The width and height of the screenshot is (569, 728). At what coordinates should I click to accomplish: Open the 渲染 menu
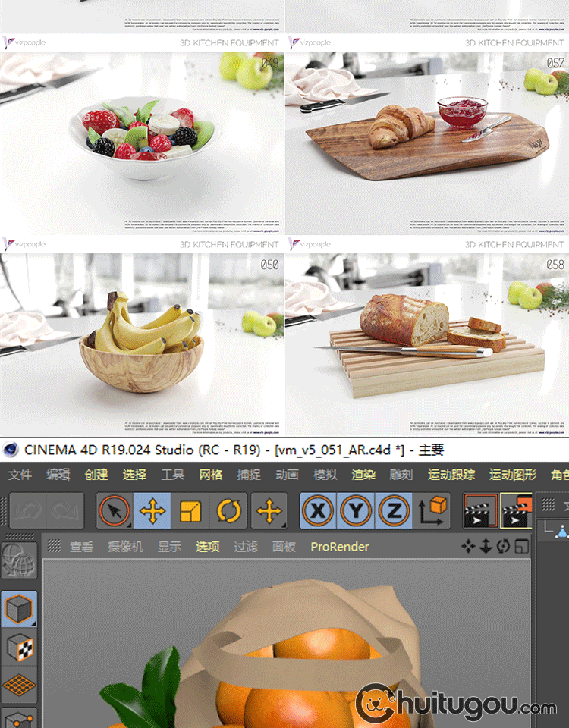tap(363, 475)
